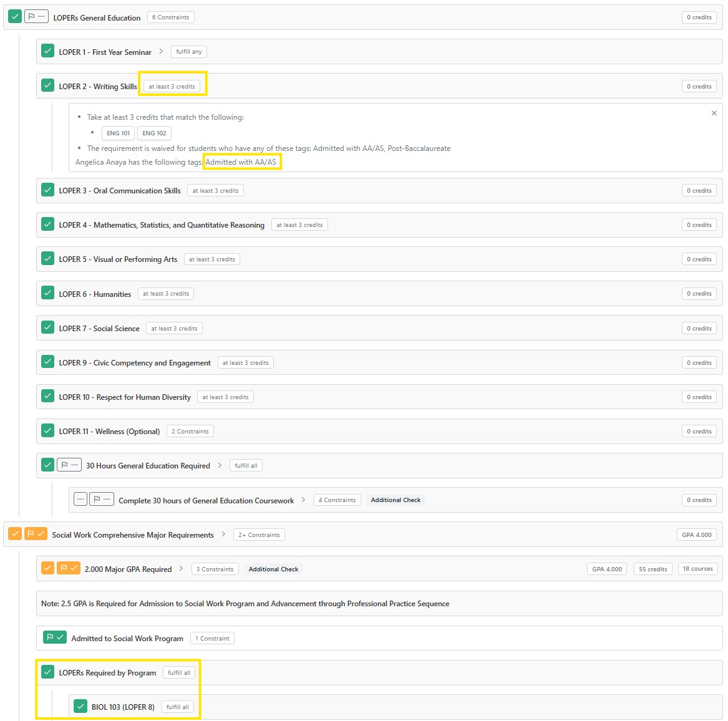Click at least 3 credits badge on LOPER 6
The image size is (728, 721).
166,293
